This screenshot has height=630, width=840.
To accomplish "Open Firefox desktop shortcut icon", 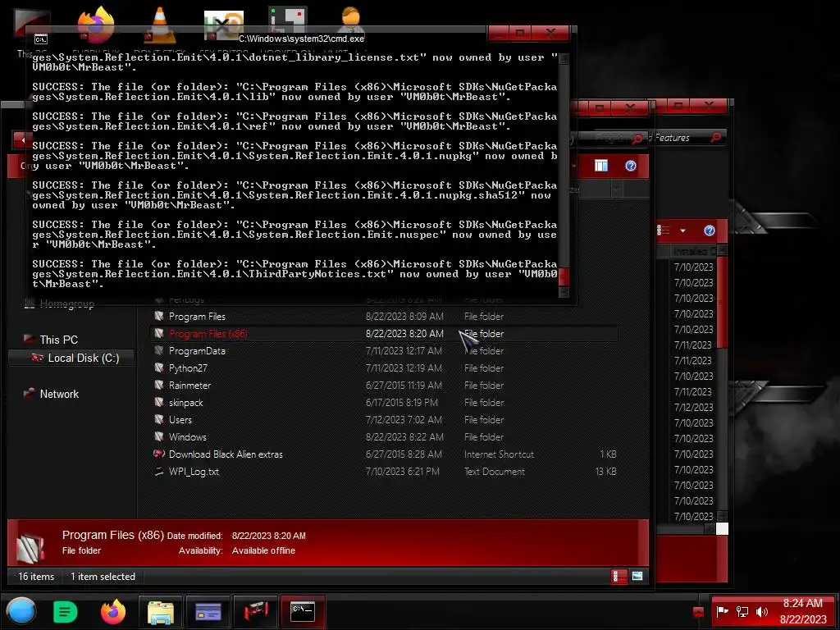I will coord(96,24).
